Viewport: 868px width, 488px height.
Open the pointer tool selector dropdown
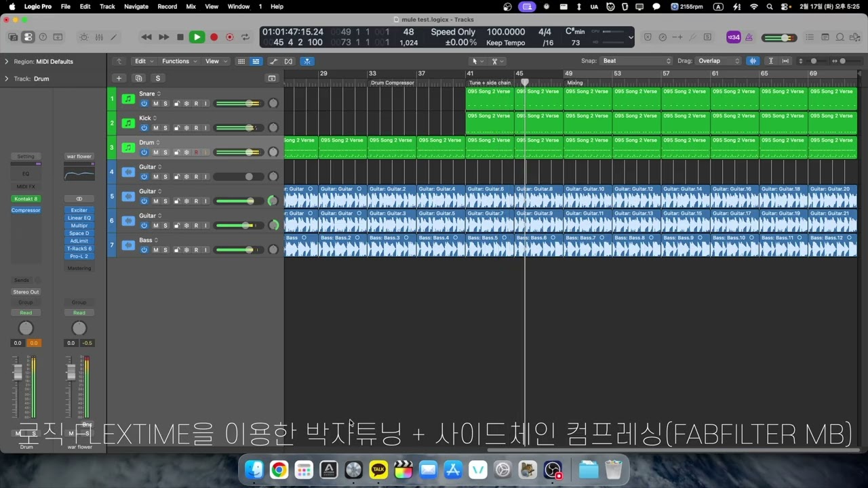[477, 61]
